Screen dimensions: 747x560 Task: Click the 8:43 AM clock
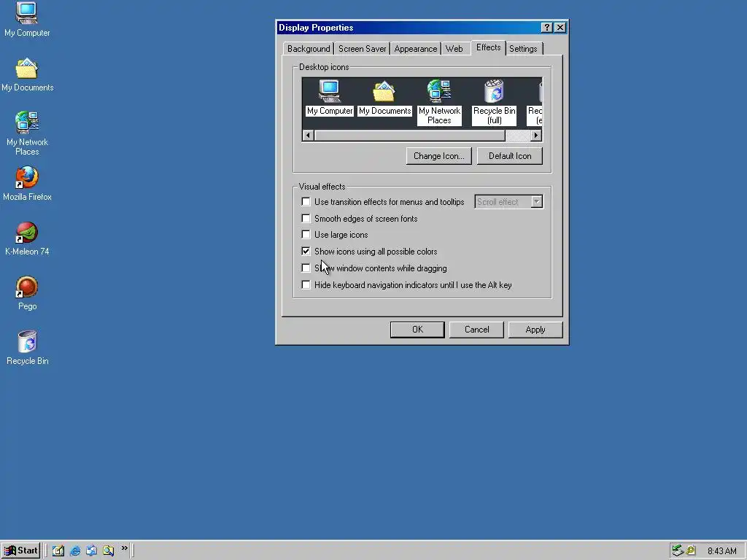pos(721,551)
